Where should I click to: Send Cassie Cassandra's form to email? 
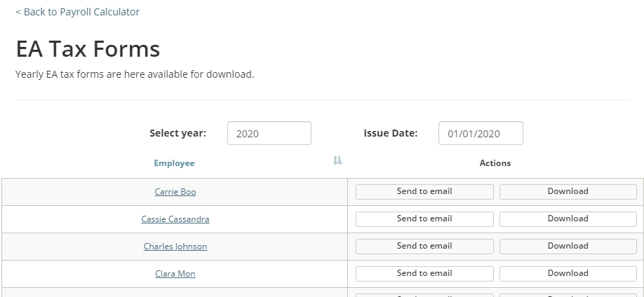tap(424, 219)
